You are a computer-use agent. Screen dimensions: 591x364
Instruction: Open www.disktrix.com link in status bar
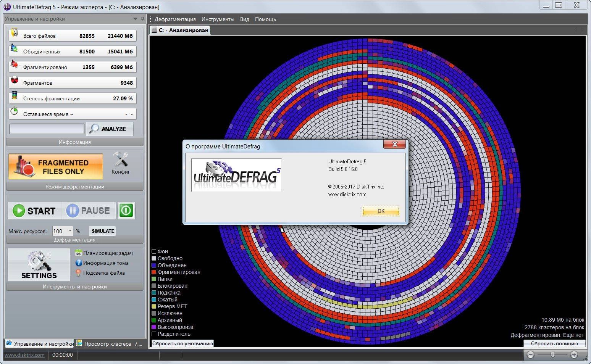(24, 355)
